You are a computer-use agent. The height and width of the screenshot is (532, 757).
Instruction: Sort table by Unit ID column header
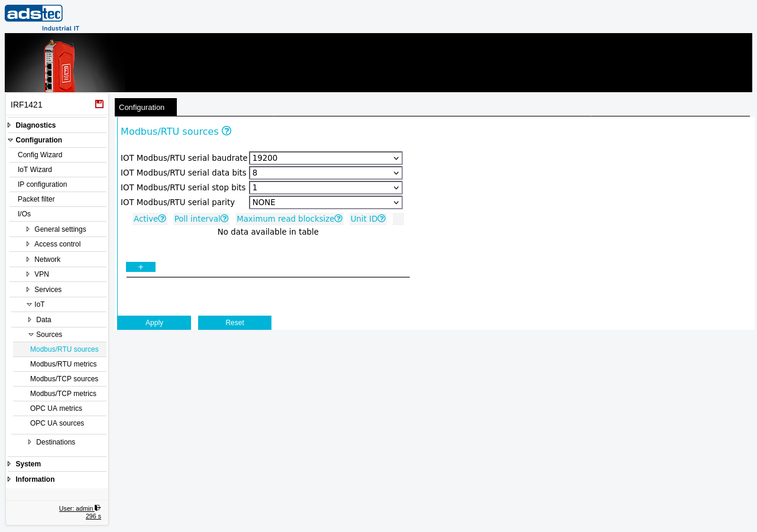tap(364, 219)
